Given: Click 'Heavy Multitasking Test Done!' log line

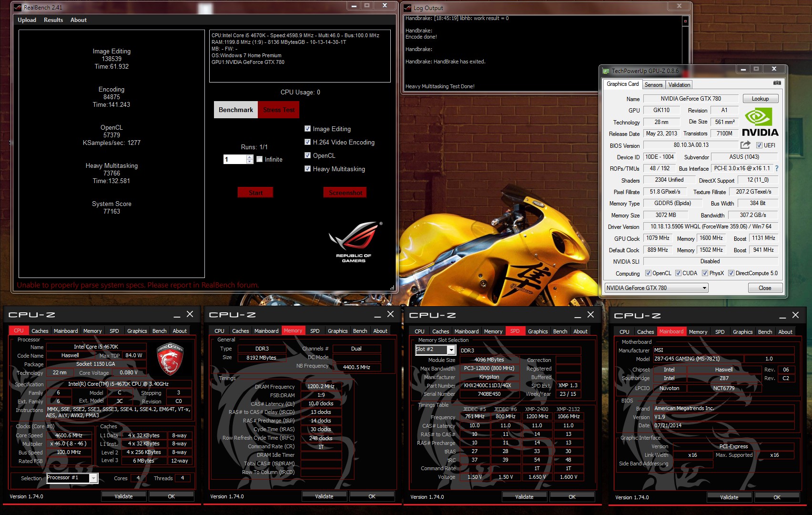Looking at the screenshot, I should click(439, 86).
